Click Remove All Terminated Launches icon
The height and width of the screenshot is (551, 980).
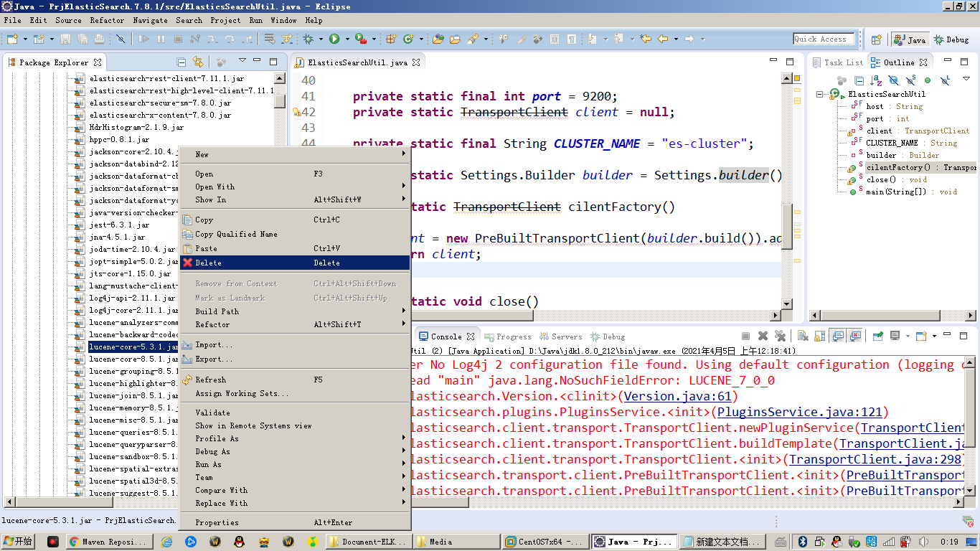tap(780, 336)
